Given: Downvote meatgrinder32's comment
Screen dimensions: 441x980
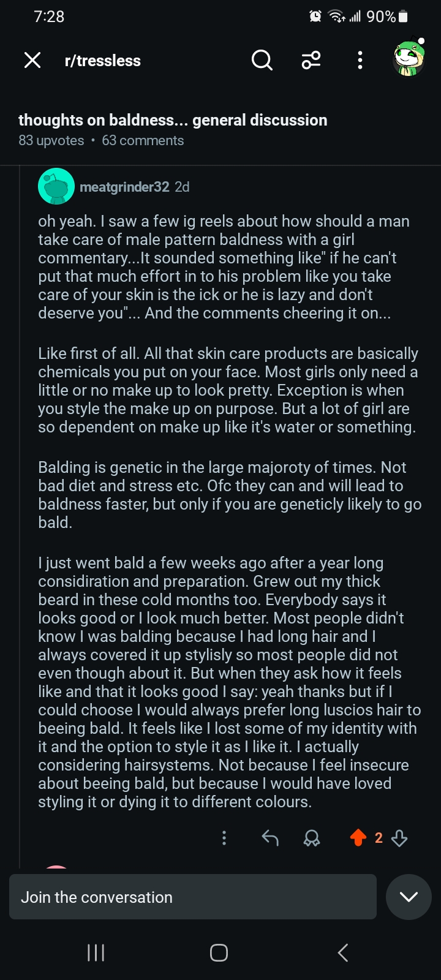Looking at the screenshot, I should pos(399,838).
